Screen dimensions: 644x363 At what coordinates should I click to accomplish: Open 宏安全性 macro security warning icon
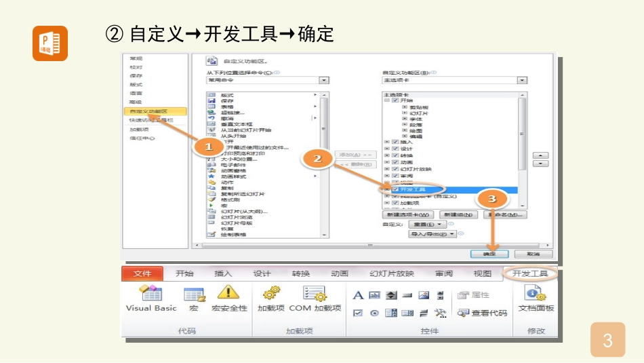[228, 292]
